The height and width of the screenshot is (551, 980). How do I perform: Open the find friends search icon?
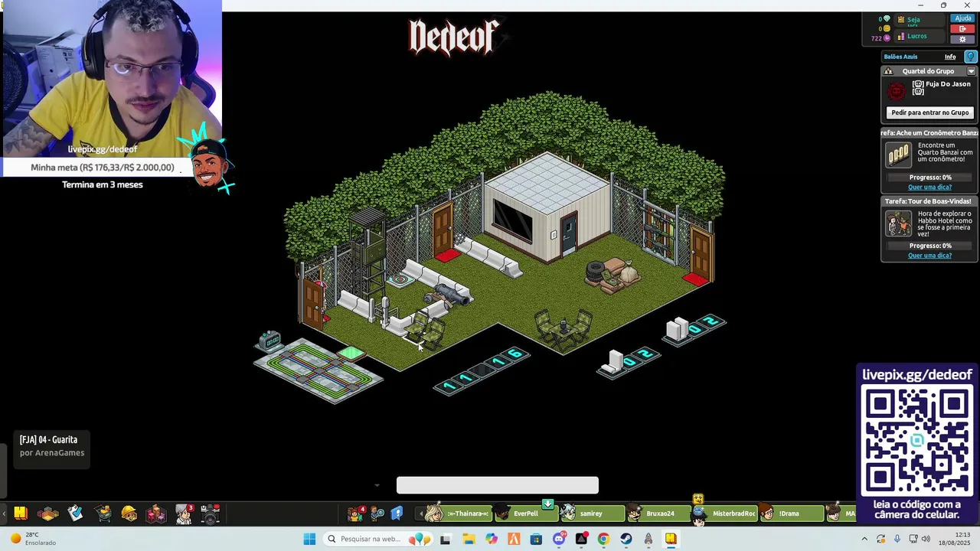click(x=377, y=514)
